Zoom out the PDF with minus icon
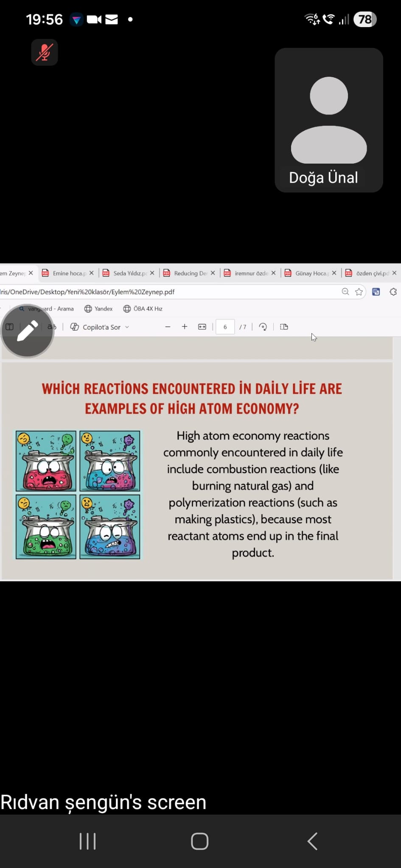The height and width of the screenshot is (868, 401). tap(168, 327)
